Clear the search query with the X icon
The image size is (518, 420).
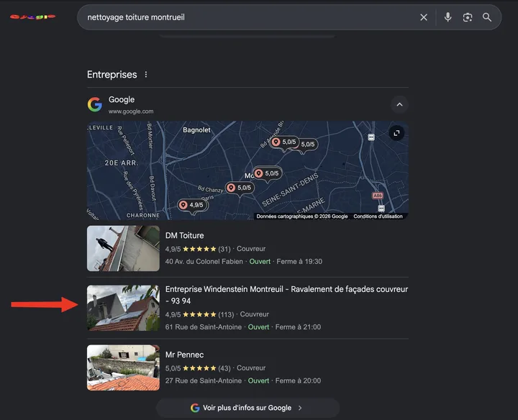[x=424, y=17]
